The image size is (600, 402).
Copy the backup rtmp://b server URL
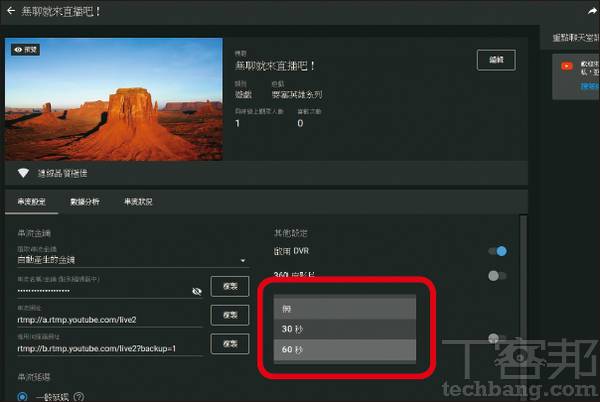[230, 344]
